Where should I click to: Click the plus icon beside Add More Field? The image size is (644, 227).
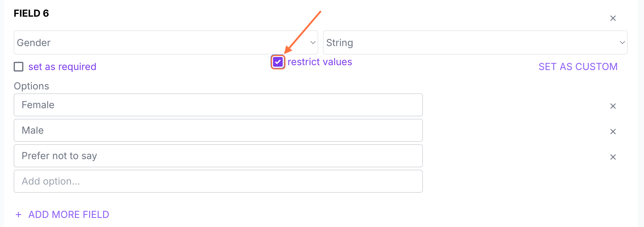click(x=19, y=215)
